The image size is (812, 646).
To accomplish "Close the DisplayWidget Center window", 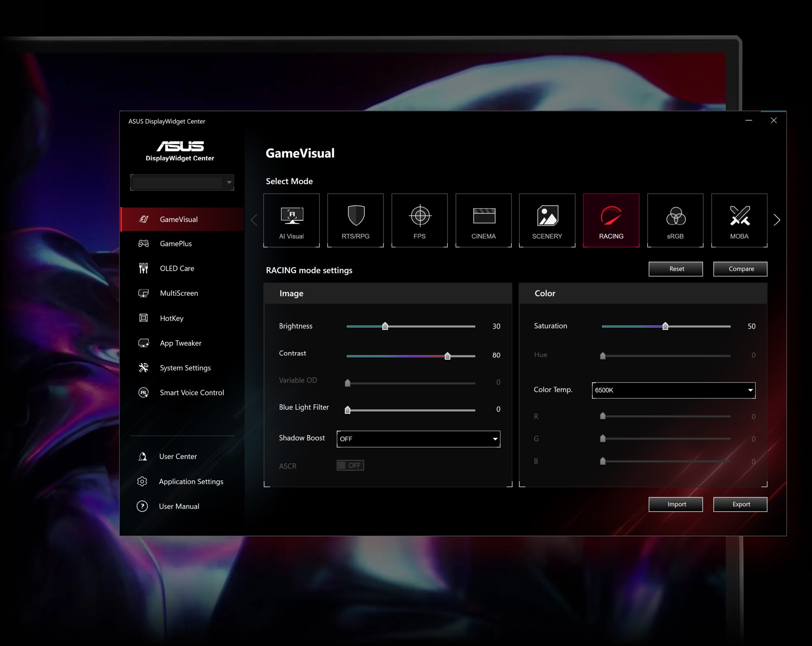I will point(774,120).
